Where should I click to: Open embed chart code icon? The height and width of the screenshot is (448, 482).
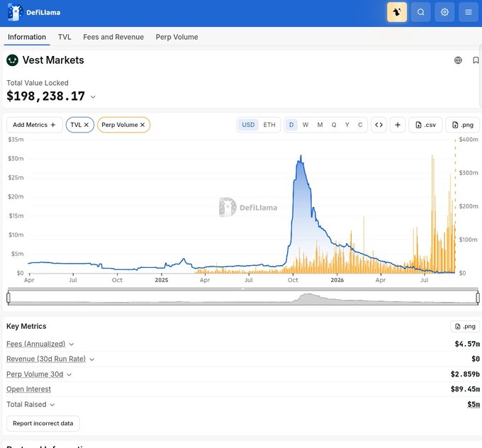click(379, 125)
